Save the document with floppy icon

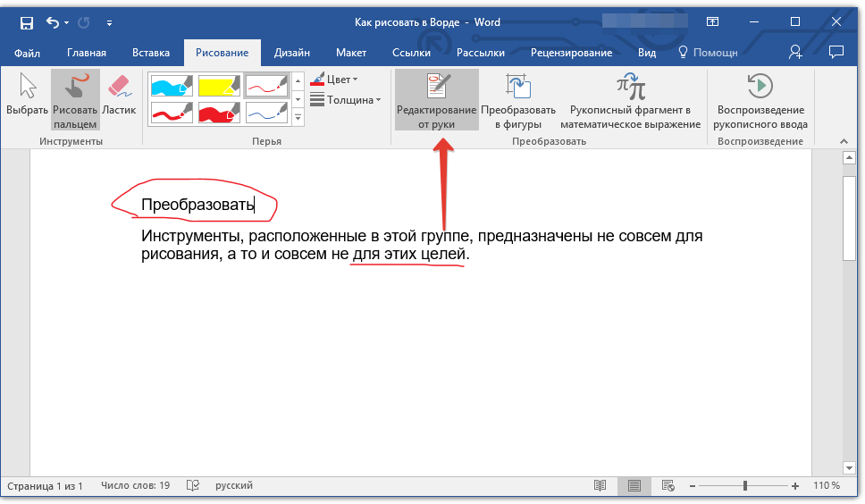coord(26,21)
